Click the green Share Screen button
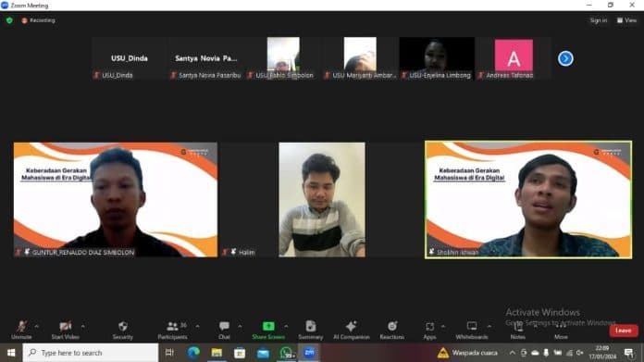Image resolution: width=644 pixels, height=362 pixels. click(x=268, y=330)
